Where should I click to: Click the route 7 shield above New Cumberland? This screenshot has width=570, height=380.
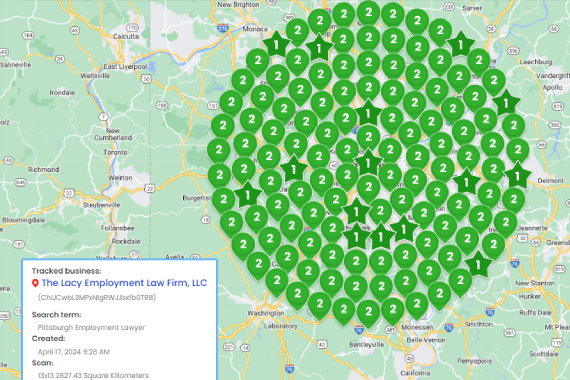[x=104, y=117]
